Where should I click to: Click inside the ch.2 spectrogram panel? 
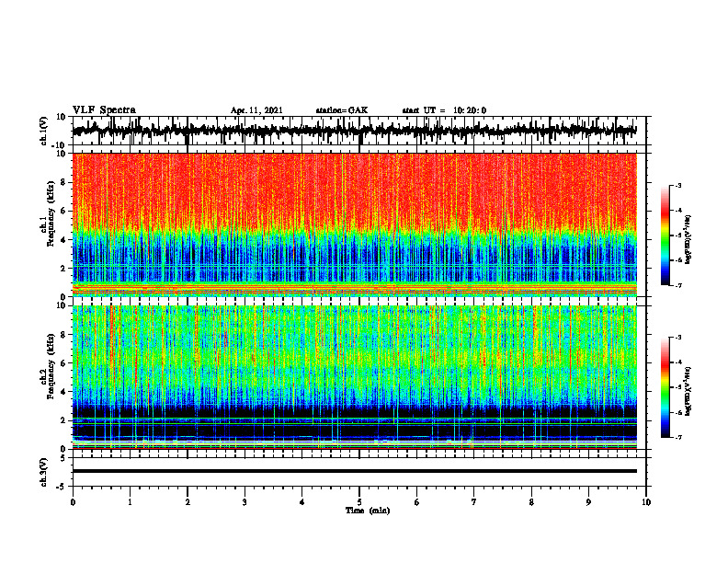354,377
